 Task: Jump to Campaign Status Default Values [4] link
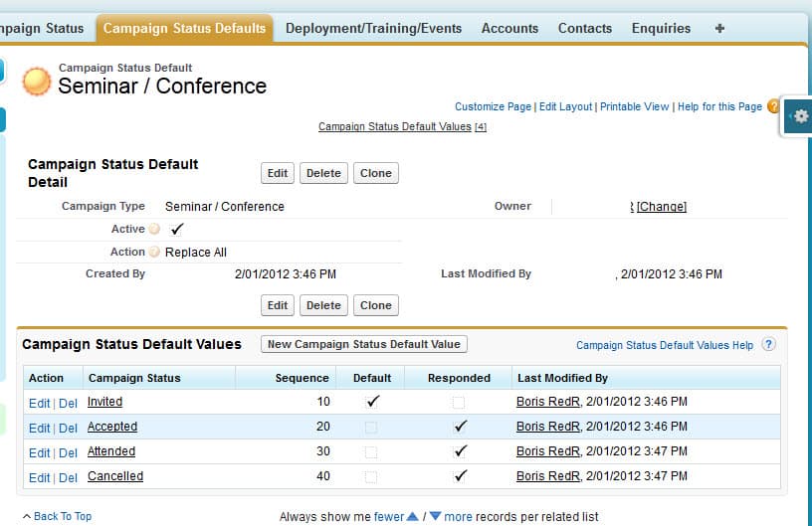click(x=402, y=126)
